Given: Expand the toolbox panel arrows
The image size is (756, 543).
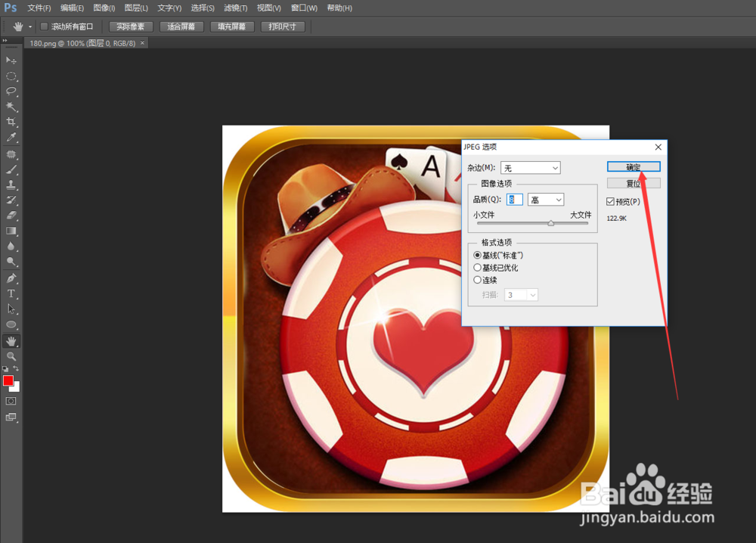Looking at the screenshot, I should (x=5, y=41).
